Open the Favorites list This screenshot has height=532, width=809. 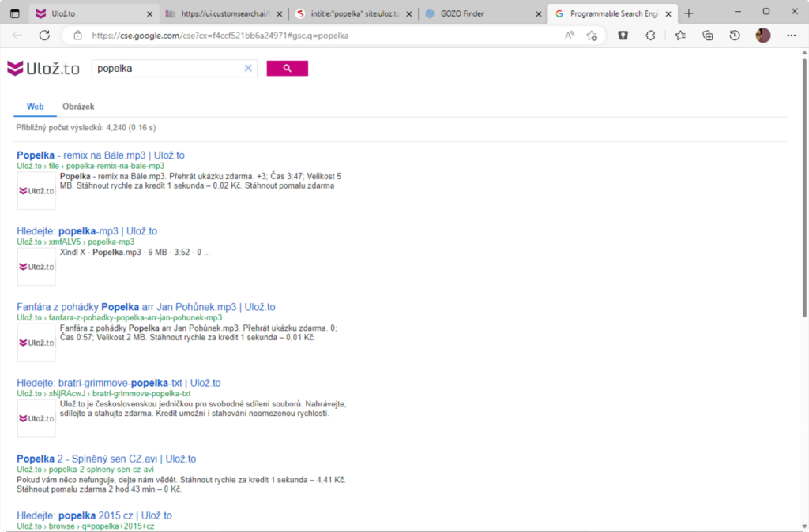click(680, 35)
